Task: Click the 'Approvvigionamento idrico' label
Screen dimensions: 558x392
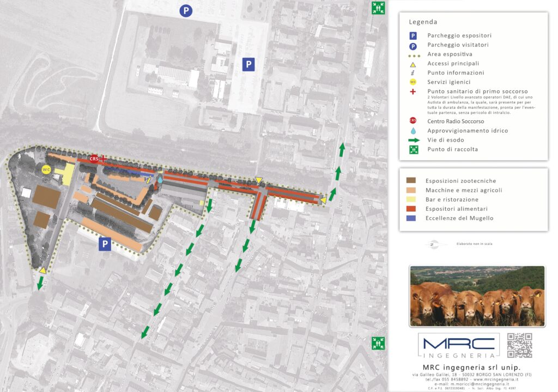Action: (x=468, y=131)
